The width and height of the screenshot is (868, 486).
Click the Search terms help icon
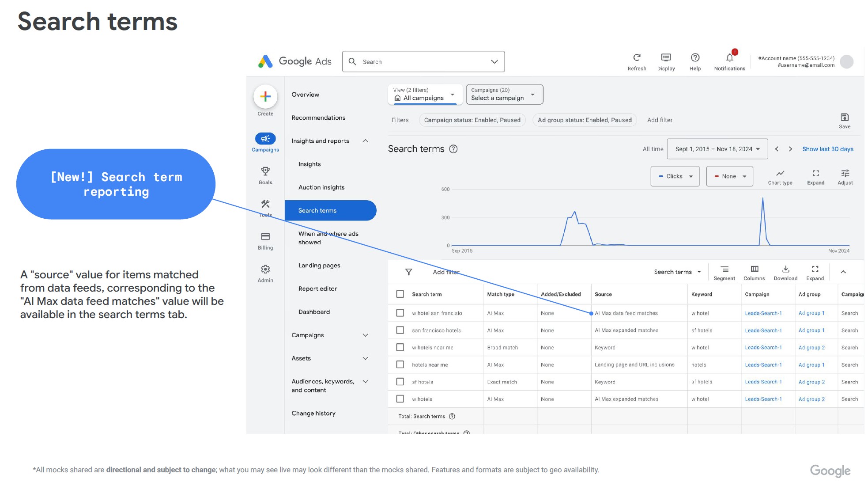coord(453,149)
